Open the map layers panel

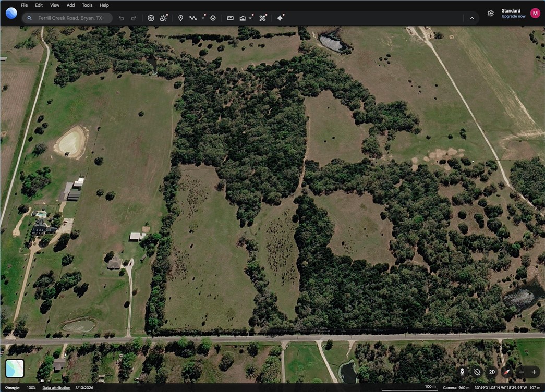point(213,18)
